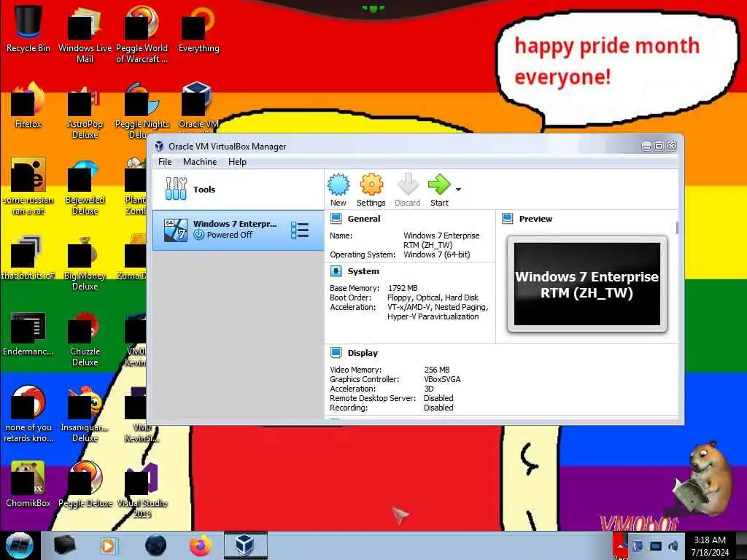The height and width of the screenshot is (560, 747).
Task: Click the New virtual machine icon
Action: tap(338, 190)
